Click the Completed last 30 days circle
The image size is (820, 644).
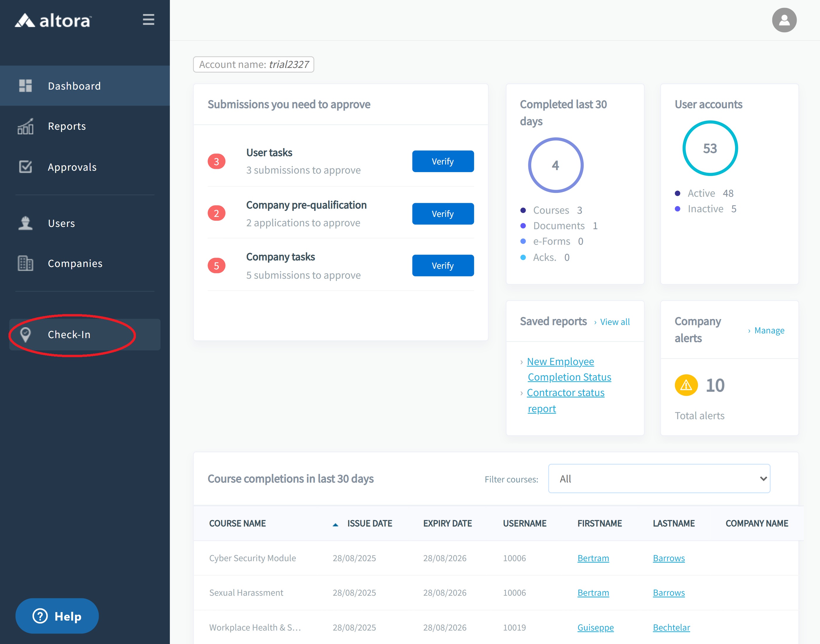pyautogui.click(x=555, y=165)
